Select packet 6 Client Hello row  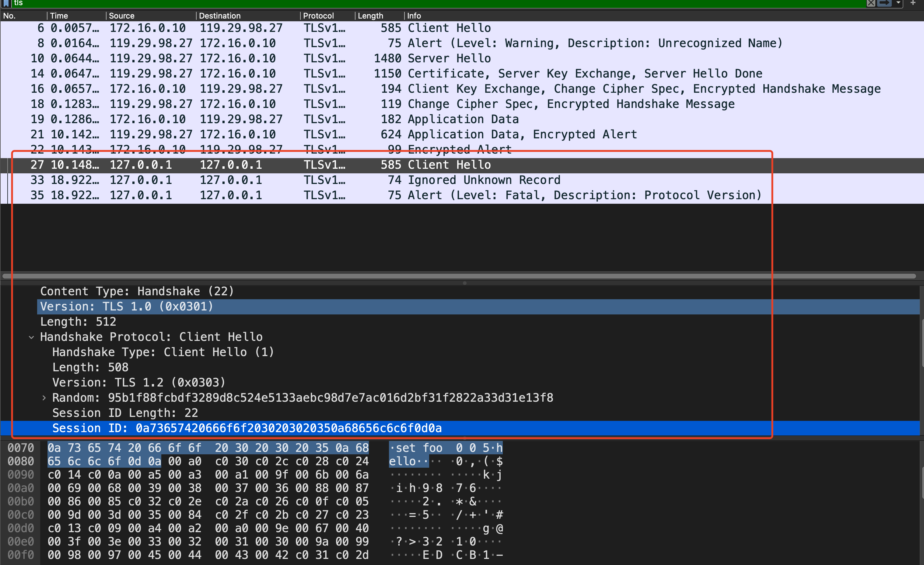tap(462, 28)
